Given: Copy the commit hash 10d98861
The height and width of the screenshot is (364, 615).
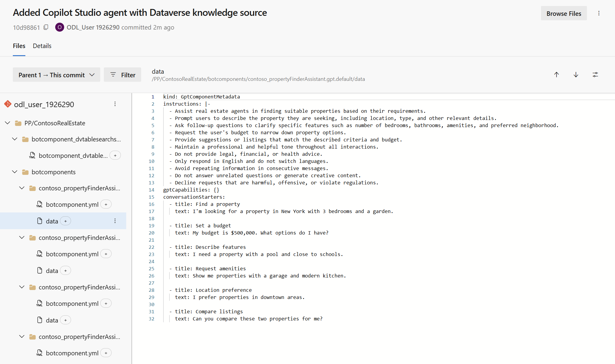Looking at the screenshot, I should (46, 27).
